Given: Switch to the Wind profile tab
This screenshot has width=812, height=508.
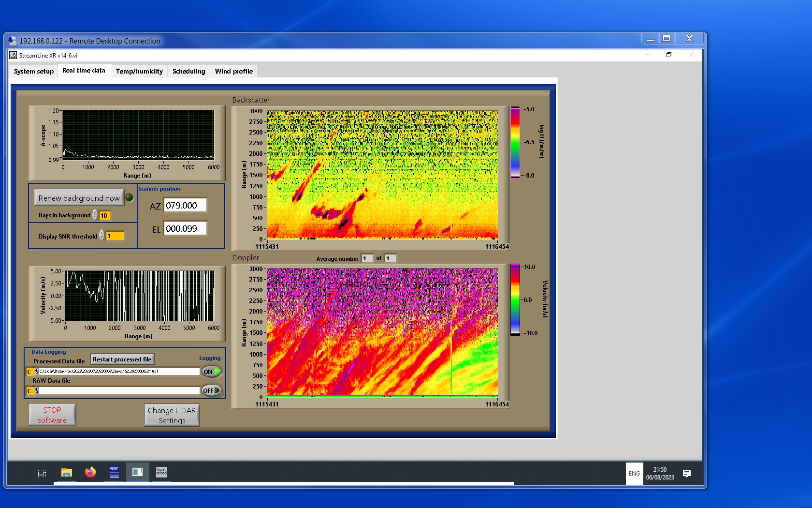Looking at the screenshot, I should coord(233,71).
